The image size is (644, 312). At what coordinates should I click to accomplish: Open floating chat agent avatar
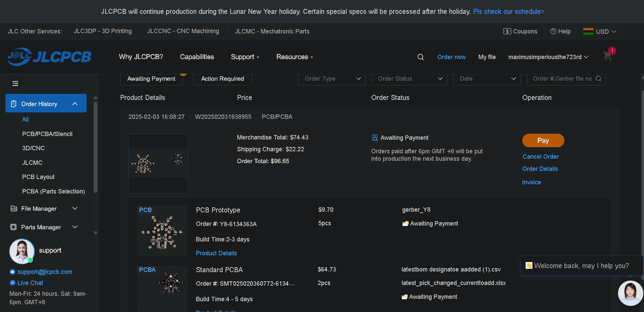[631, 293]
